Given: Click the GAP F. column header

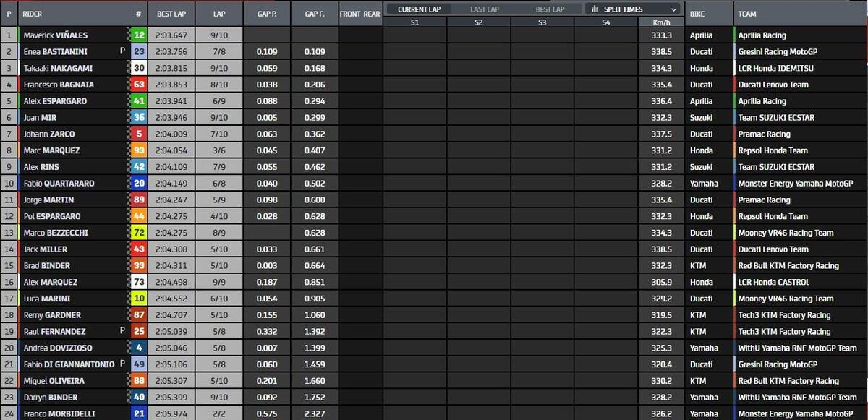Looking at the screenshot, I should click(x=315, y=14).
